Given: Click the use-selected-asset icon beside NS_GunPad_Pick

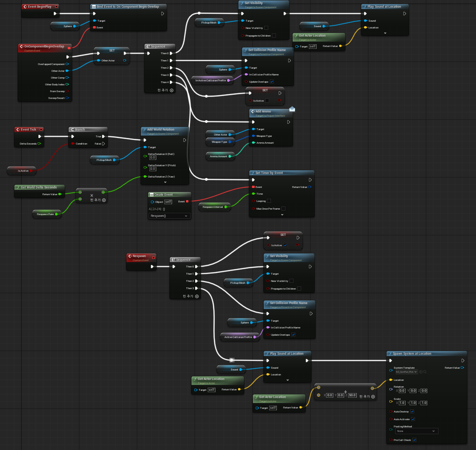Looking at the screenshot, I should (x=421, y=372).
